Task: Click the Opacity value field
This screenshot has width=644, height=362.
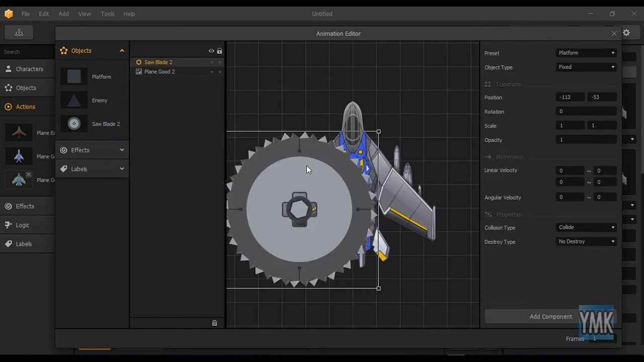Action: click(x=586, y=139)
